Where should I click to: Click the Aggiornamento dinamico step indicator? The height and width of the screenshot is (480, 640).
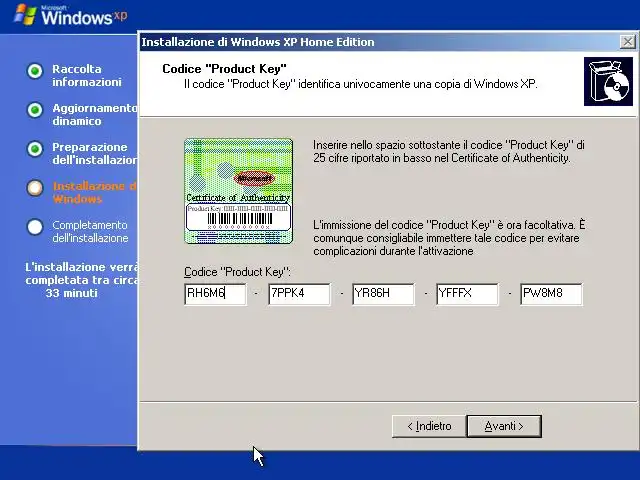(35, 110)
